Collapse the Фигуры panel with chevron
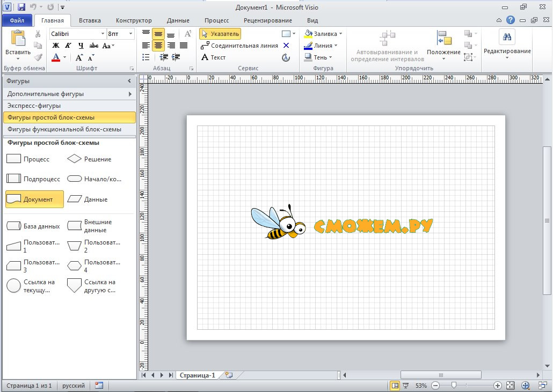Viewport: 553px width, 392px height. tap(129, 81)
